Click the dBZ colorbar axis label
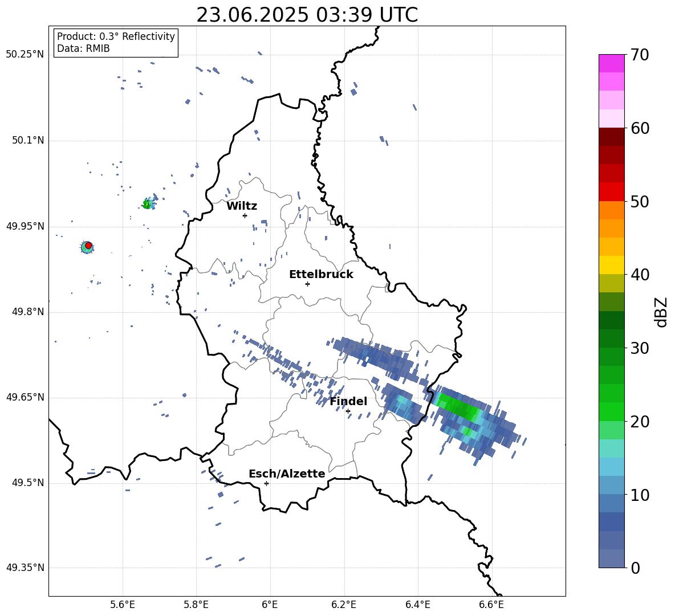 [x=662, y=312]
